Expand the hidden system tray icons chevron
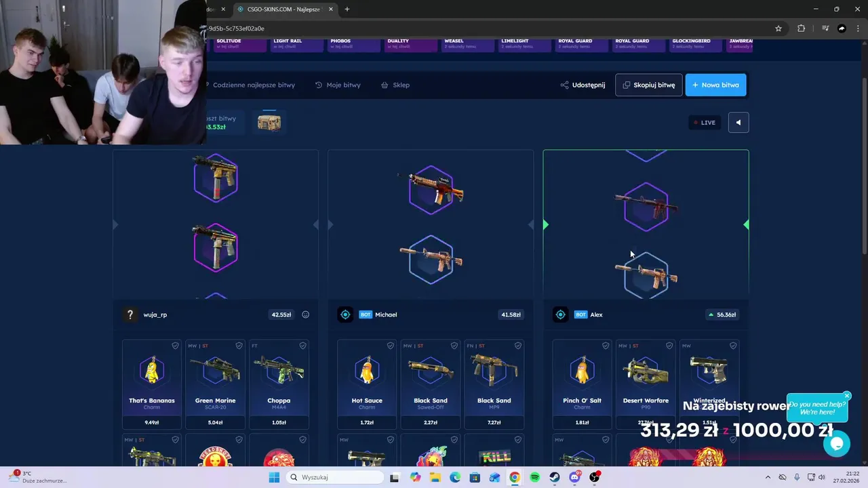This screenshot has width=868, height=488. pyautogui.click(x=768, y=477)
